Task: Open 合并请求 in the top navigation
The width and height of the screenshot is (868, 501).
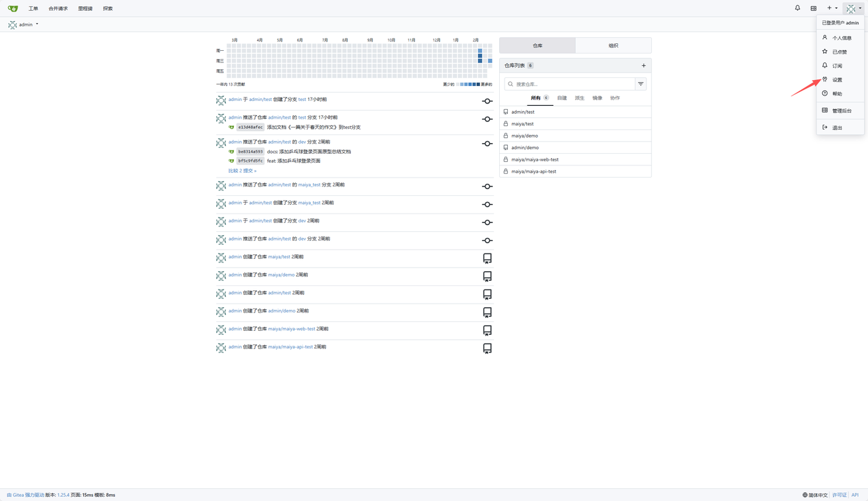Action: pos(58,8)
